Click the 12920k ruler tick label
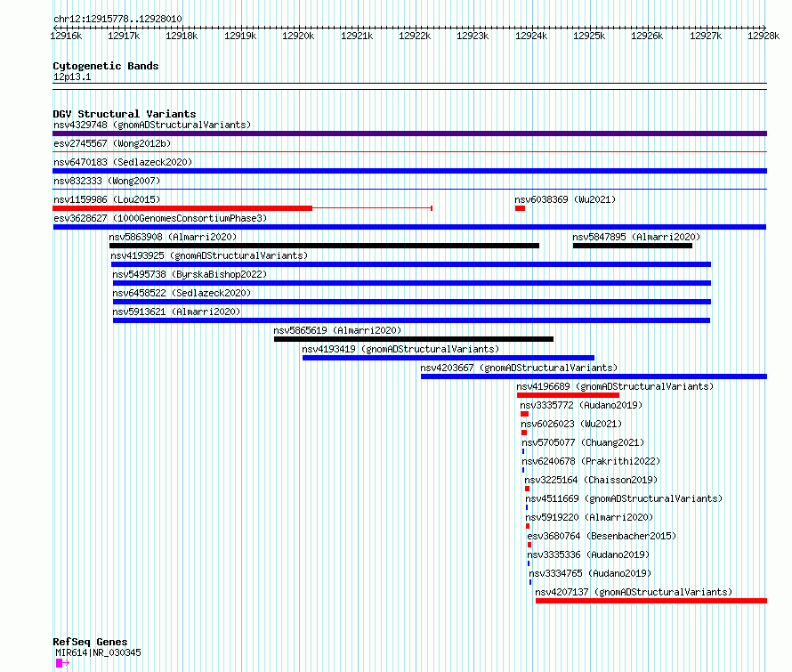Image resolution: width=792 pixels, height=672 pixels. pos(298,36)
